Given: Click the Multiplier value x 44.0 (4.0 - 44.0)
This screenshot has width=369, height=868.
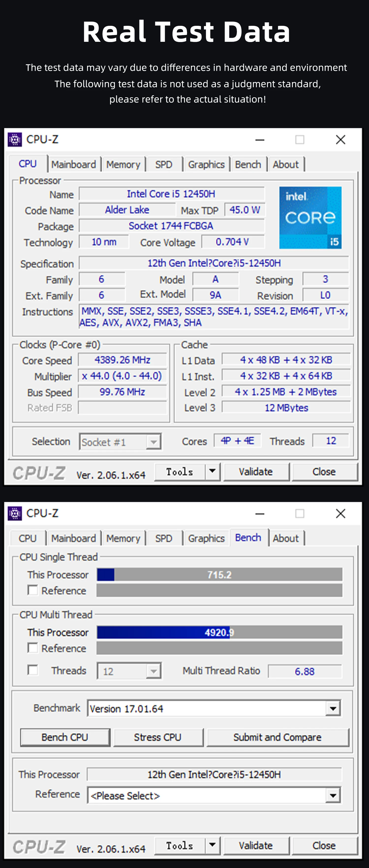Looking at the screenshot, I should pos(123,376).
